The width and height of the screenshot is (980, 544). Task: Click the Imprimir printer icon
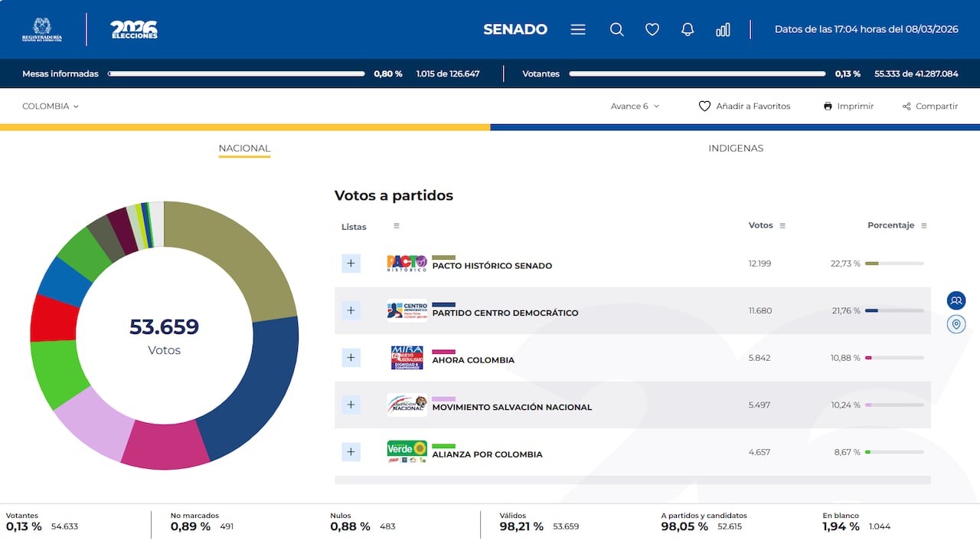click(x=828, y=106)
